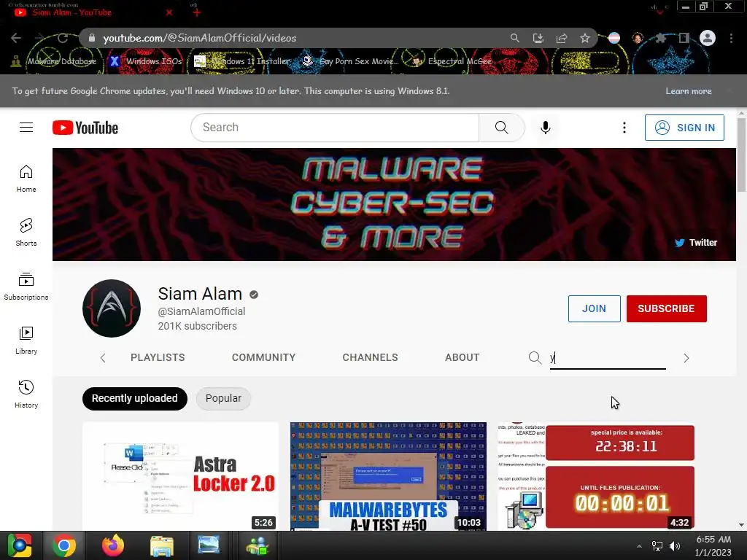Click the SIGN IN button
This screenshot has height=560, width=747.
tap(684, 128)
